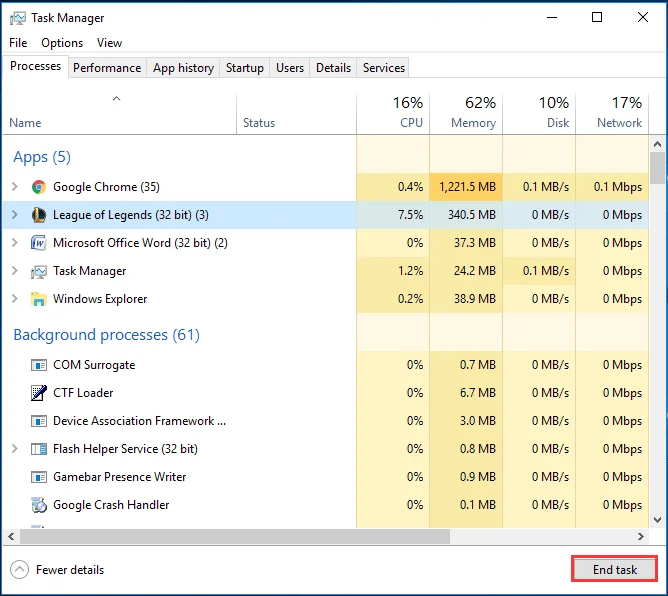The image size is (668, 596).
Task: Expand the Microsoft Office Word group
Action: click(x=15, y=243)
